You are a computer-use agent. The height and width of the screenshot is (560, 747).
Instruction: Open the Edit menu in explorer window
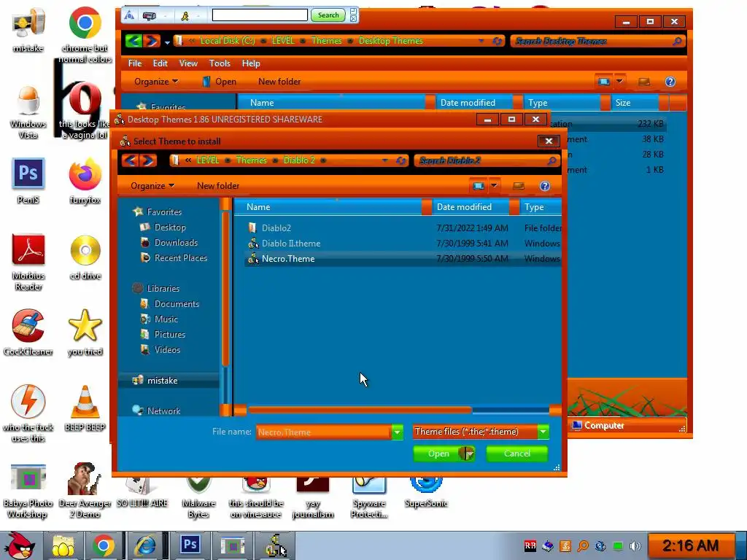tap(160, 63)
